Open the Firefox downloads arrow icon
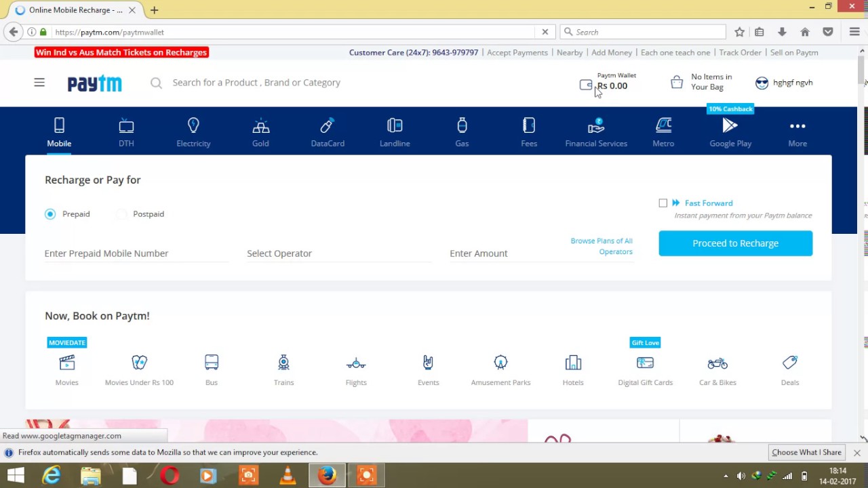The width and height of the screenshot is (868, 488). pyautogui.click(x=782, y=32)
